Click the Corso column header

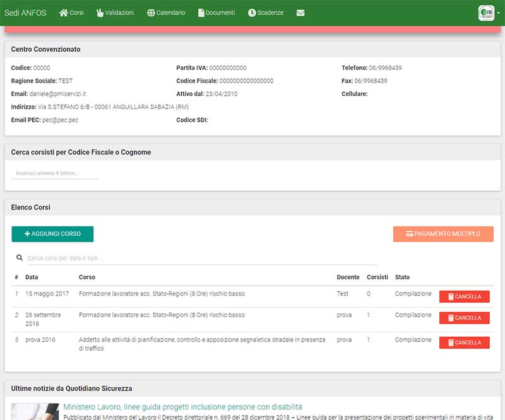pyautogui.click(x=87, y=277)
